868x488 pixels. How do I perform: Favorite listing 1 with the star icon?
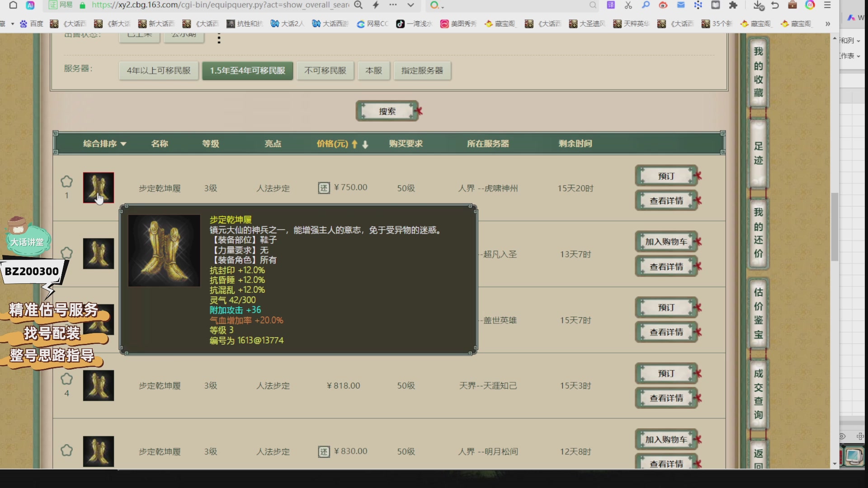(x=66, y=182)
